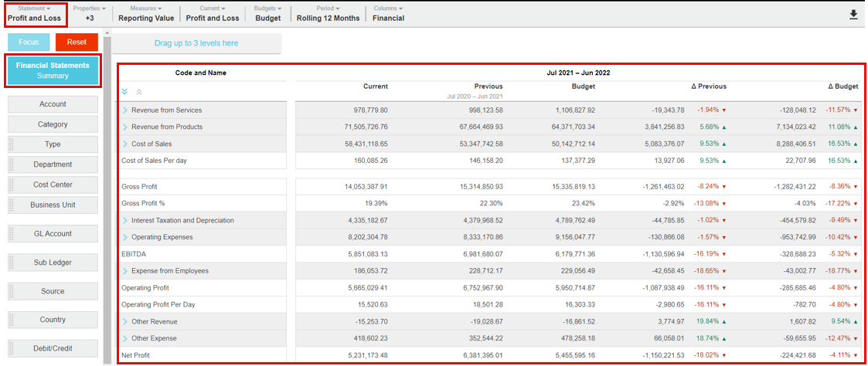Click Net Profit current value 5,231,173.48
868x366 pixels.
point(368,355)
